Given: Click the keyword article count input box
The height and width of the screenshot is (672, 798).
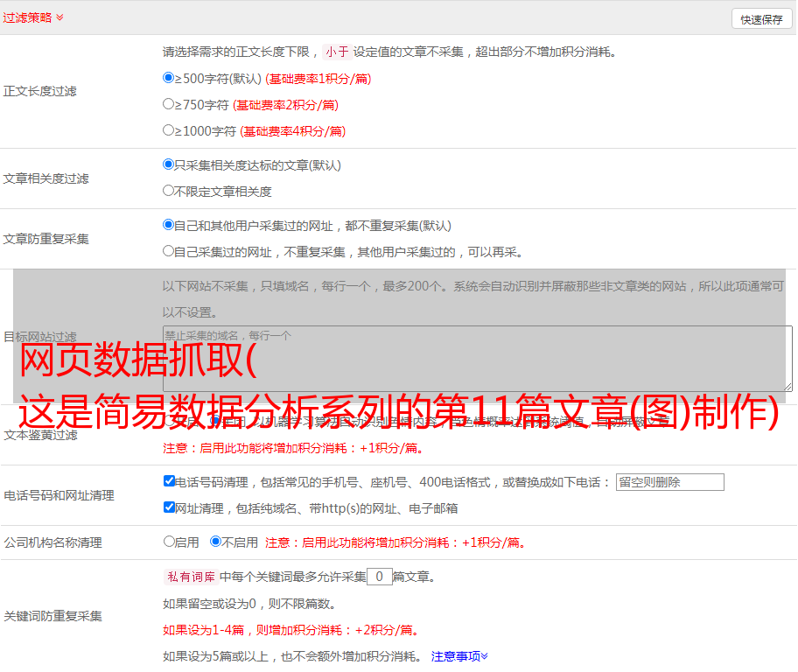Looking at the screenshot, I should (379, 577).
